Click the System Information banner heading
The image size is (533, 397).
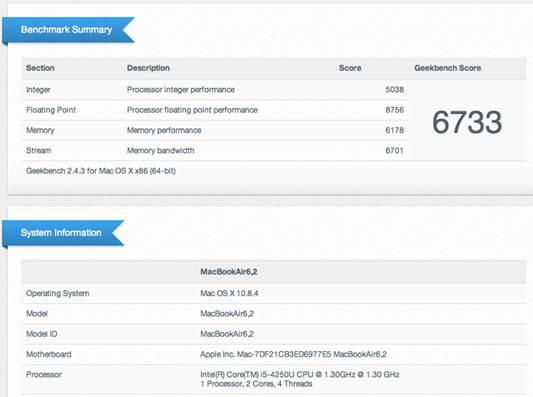61,233
